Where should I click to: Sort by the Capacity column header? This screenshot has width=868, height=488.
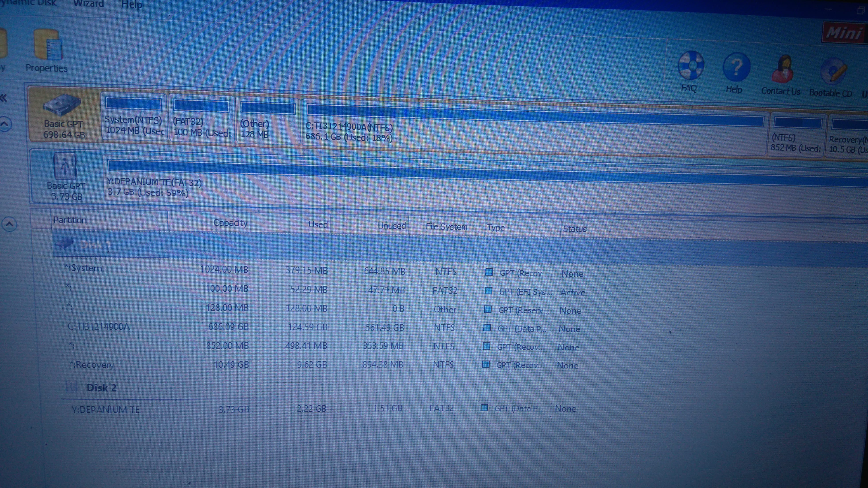(x=209, y=223)
